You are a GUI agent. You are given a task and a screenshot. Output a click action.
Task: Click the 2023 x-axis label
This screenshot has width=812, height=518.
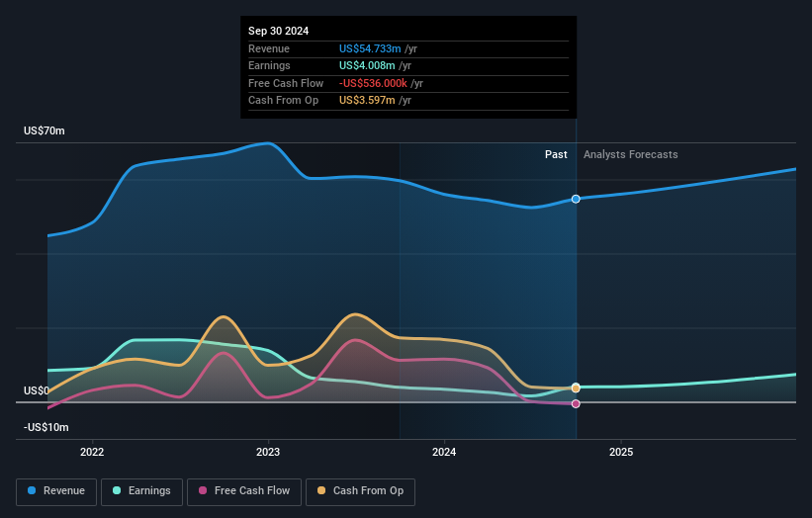(268, 453)
